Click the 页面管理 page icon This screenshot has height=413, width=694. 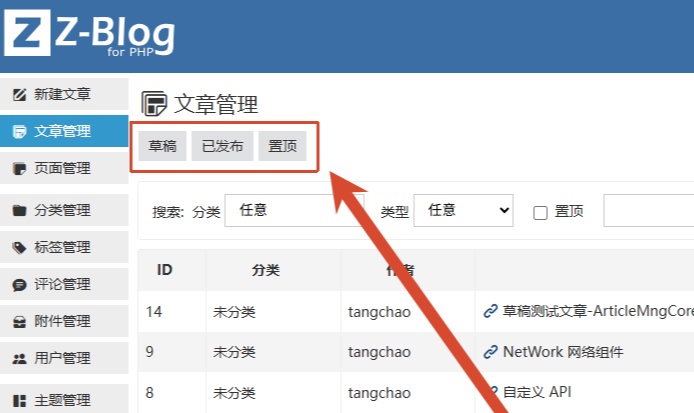click(x=19, y=169)
